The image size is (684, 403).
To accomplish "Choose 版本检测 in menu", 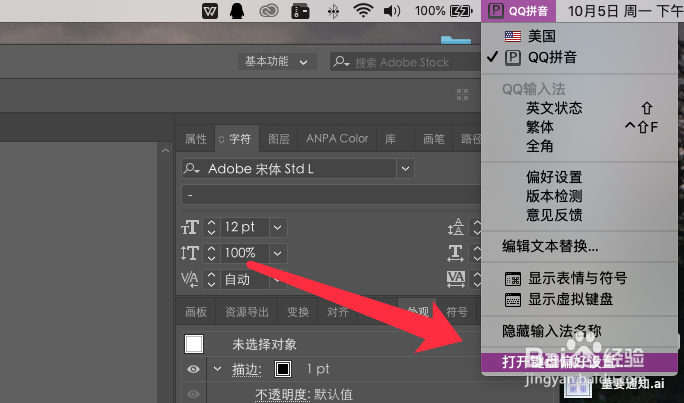I will pos(579,196).
